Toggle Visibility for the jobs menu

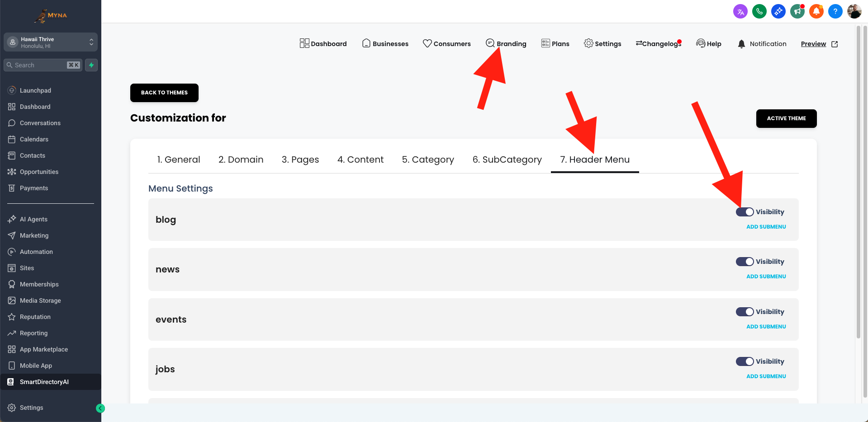745,361
